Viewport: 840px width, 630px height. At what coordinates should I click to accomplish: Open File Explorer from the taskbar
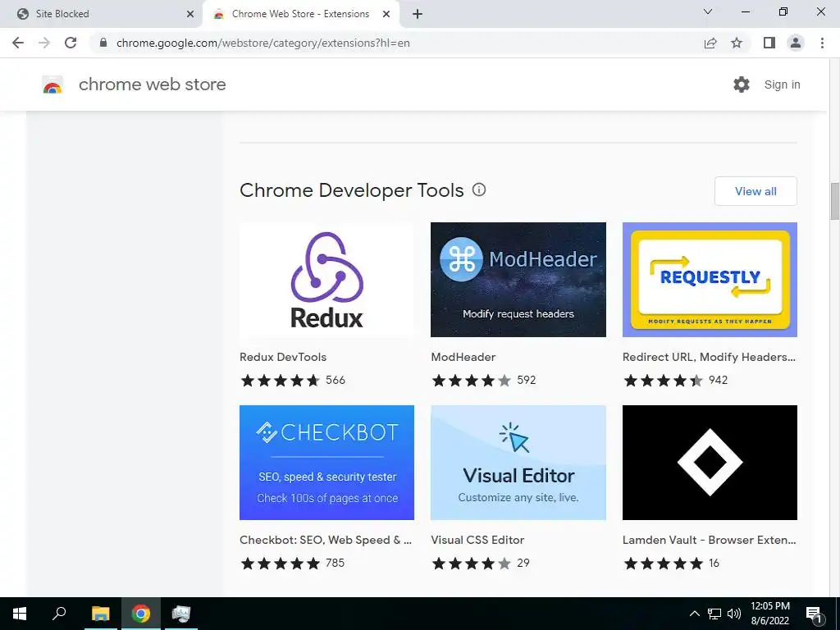coord(100,614)
